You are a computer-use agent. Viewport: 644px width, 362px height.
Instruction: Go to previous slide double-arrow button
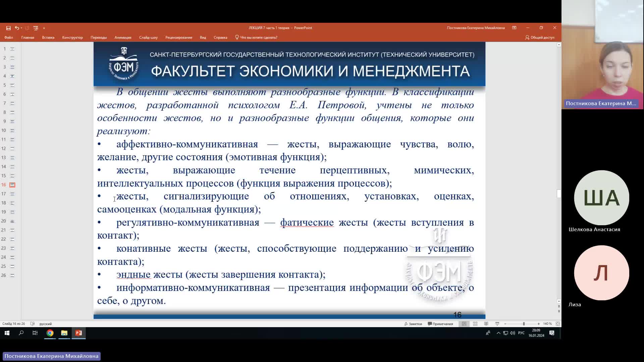click(x=559, y=306)
